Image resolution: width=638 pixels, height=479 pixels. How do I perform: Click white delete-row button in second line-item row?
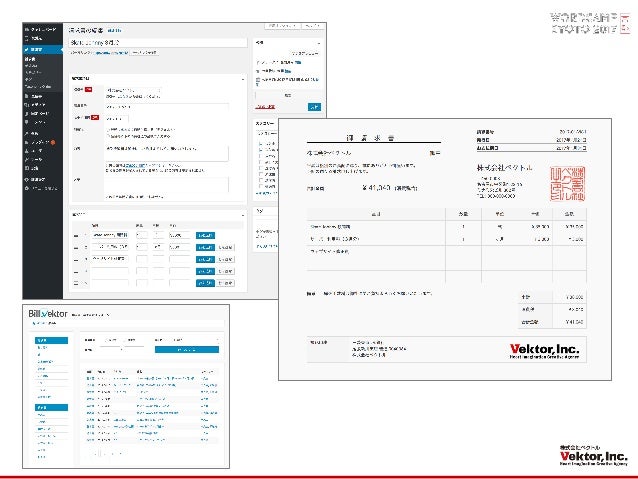[225, 247]
